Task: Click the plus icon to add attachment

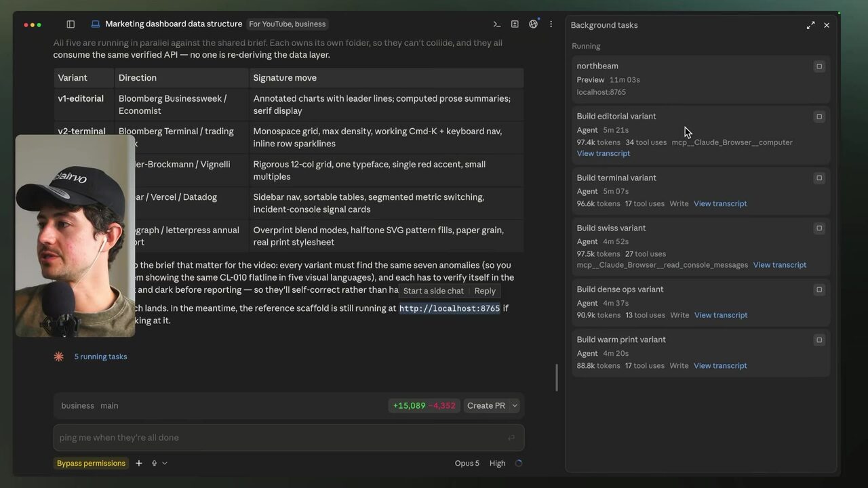Action: pos(139,464)
